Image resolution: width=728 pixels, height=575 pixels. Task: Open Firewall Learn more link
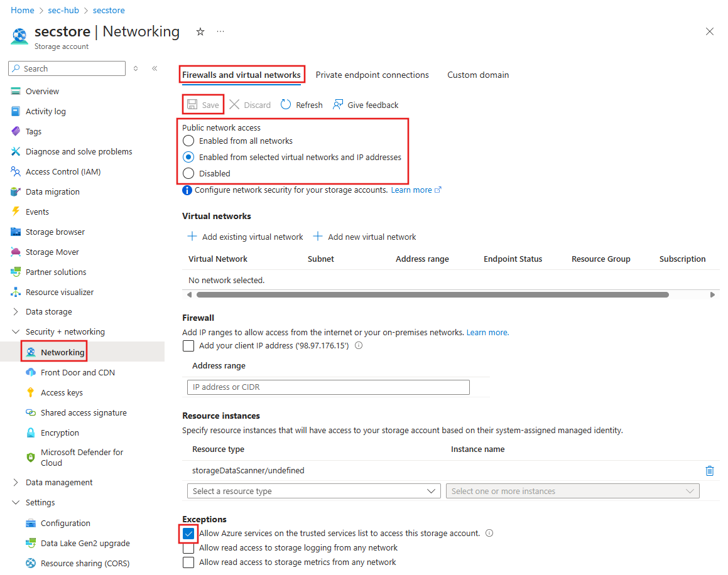pyautogui.click(x=487, y=332)
